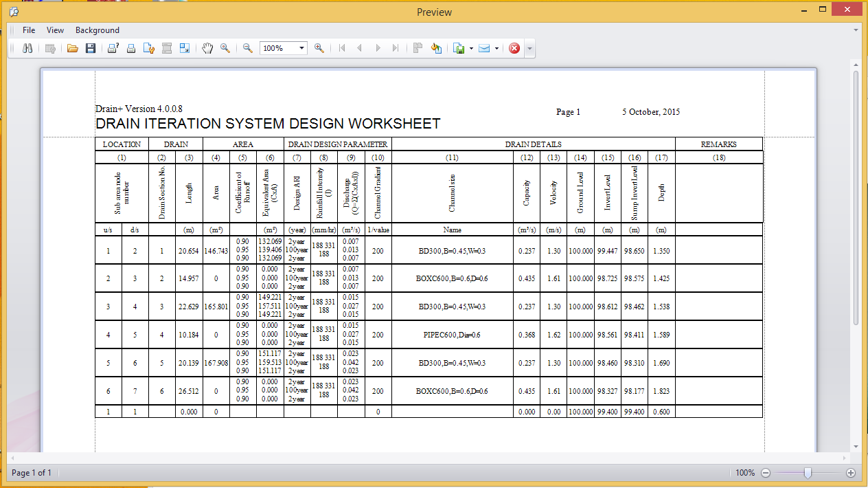Viewport: 868px width, 488px height.
Task: Click the length value '26.512'
Action: pos(189,391)
